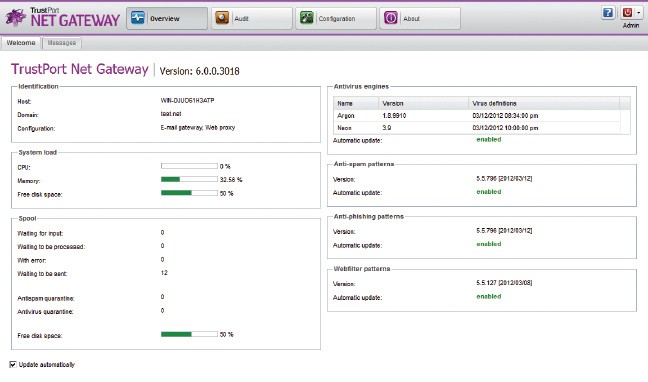Click the Memory usage progress bar
This screenshot has width=648, height=382.
pos(189,179)
